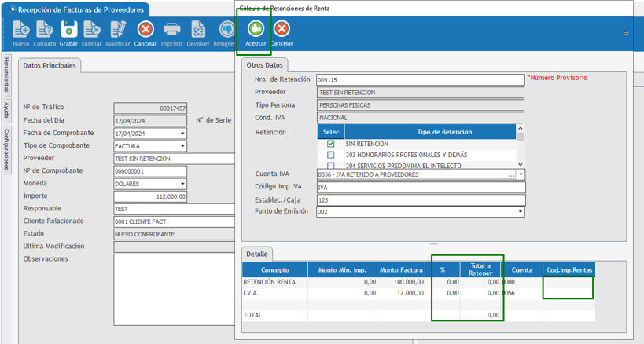This screenshot has height=344, width=644.
Task: Click the TOTAL row label
Action: [252, 315]
